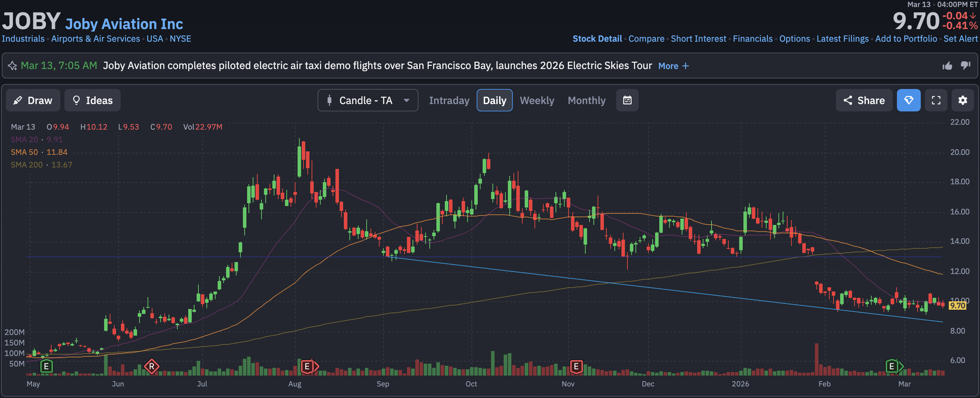The image size is (980, 398).
Task: Click the thumbs up icon on the news item
Action: click(x=947, y=66)
